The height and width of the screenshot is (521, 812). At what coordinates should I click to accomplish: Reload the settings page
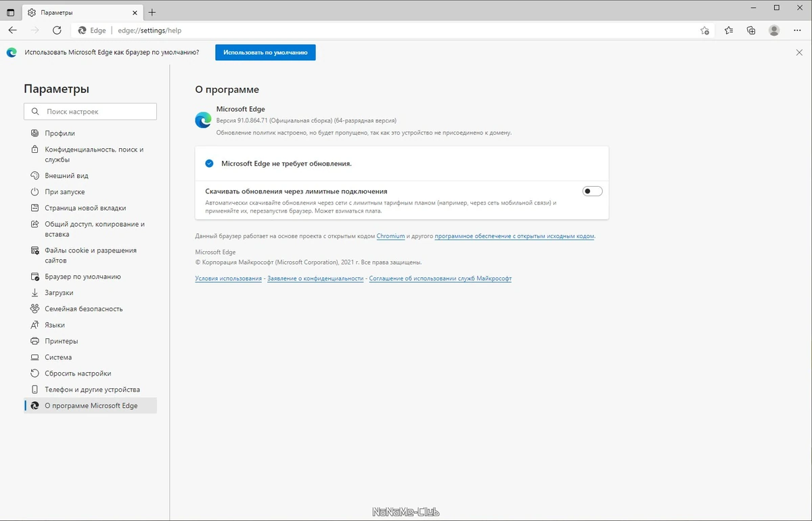coord(57,30)
